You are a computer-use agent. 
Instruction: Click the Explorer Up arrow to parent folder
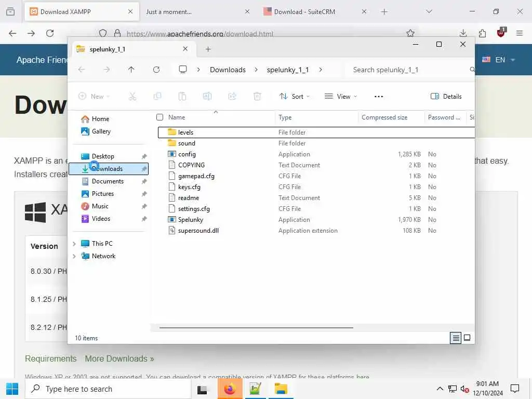[x=131, y=70]
